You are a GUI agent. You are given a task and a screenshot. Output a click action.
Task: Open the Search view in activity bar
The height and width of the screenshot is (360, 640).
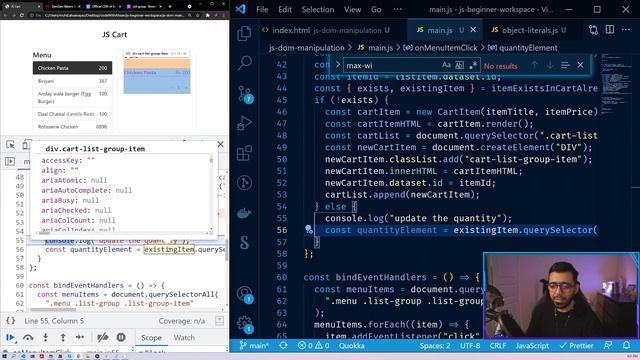tap(244, 63)
